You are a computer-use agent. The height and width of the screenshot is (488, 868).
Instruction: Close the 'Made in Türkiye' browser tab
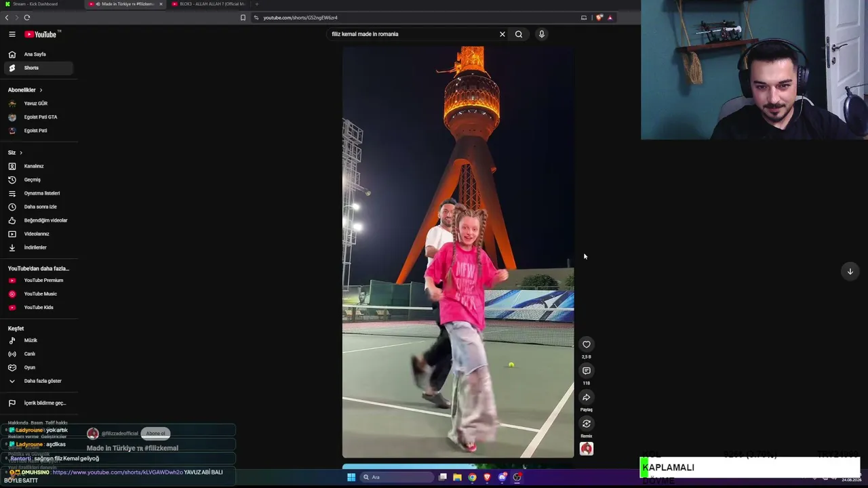[x=161, y=4]
